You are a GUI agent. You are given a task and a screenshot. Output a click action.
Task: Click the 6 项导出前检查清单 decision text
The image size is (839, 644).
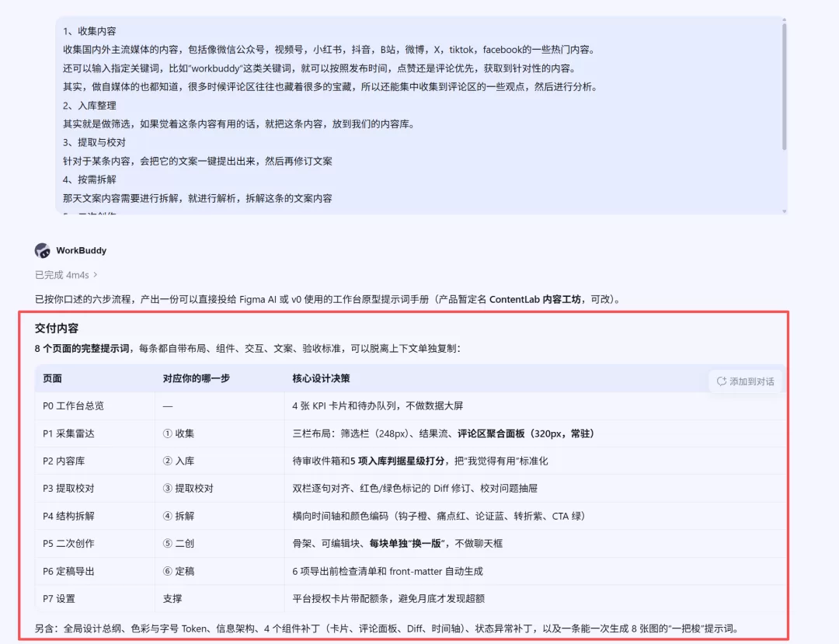(388, 571)
